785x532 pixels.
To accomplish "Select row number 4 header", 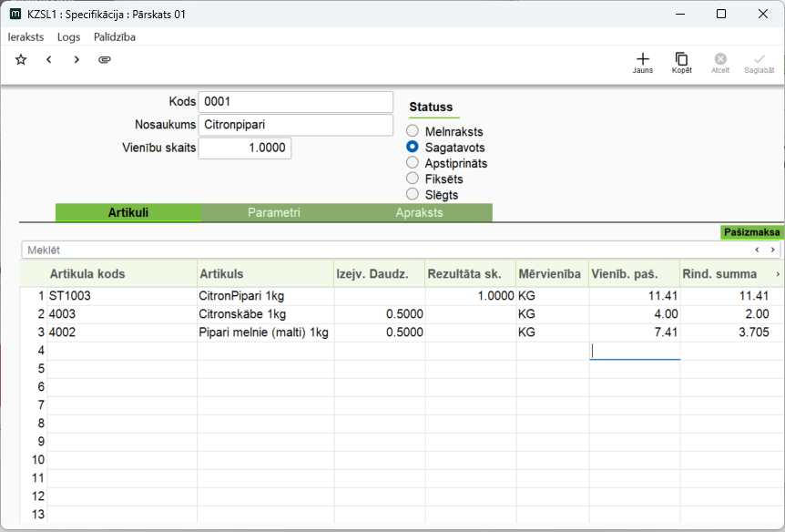I will (34, 350).
